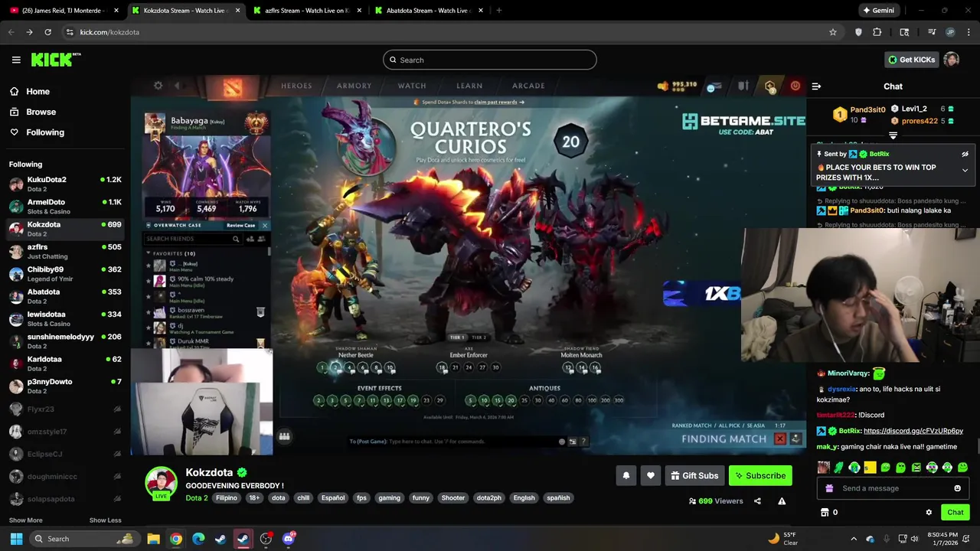Focus the Kick search box
The image size is (980, 551).
click(x=490, y=60)
